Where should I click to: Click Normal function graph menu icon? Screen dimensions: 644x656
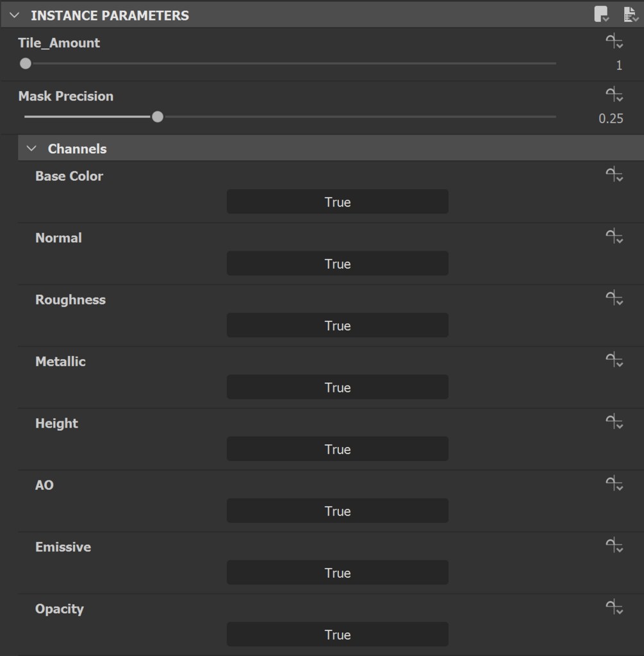(x=614, y=237)
